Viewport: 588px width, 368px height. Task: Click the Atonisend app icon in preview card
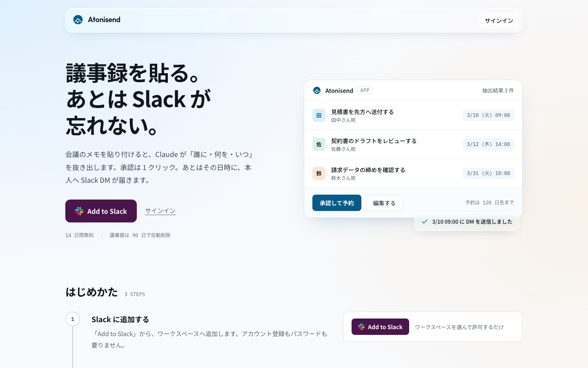317,90
